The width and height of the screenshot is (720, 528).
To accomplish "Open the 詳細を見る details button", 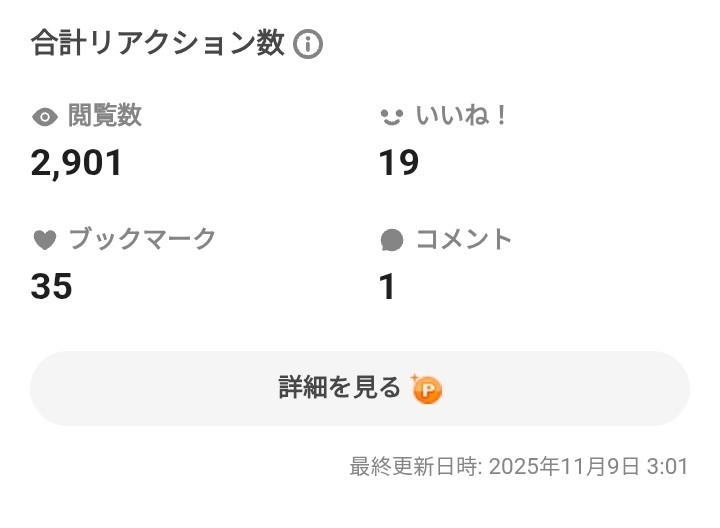I will click(x=359, y=389).
